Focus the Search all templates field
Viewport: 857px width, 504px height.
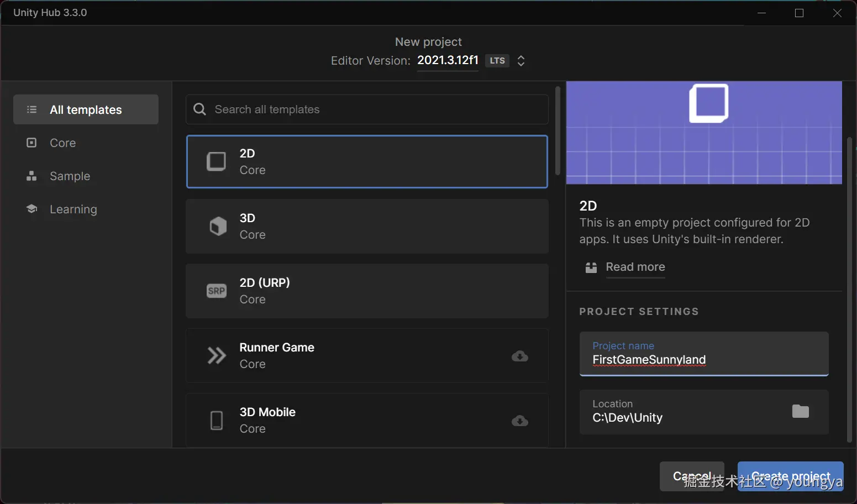click(376, 109)
